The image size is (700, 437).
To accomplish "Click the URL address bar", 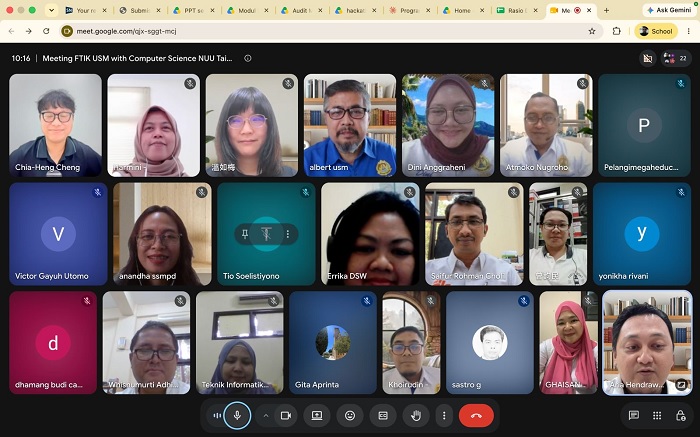I will coord(330,31).
